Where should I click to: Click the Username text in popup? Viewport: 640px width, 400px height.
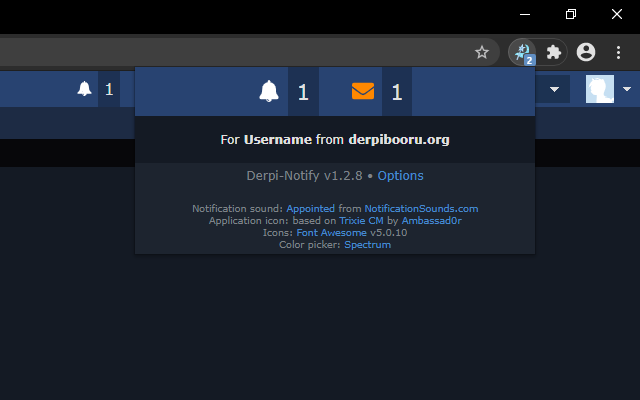[278, 140]
